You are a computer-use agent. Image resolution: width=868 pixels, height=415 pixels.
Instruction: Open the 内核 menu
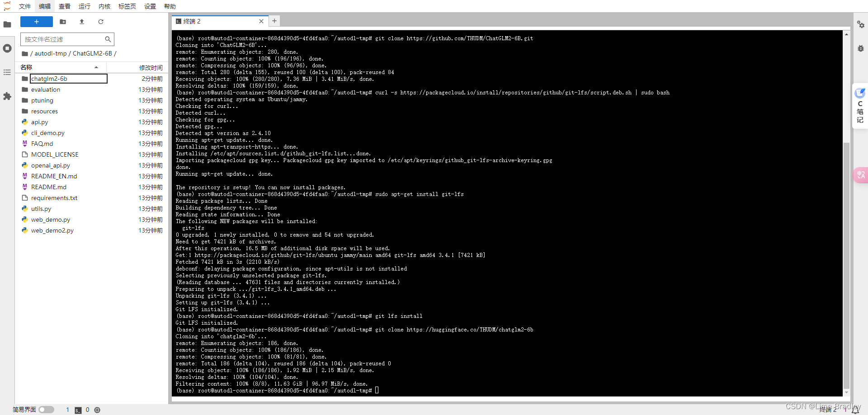(x=104, y=6)
